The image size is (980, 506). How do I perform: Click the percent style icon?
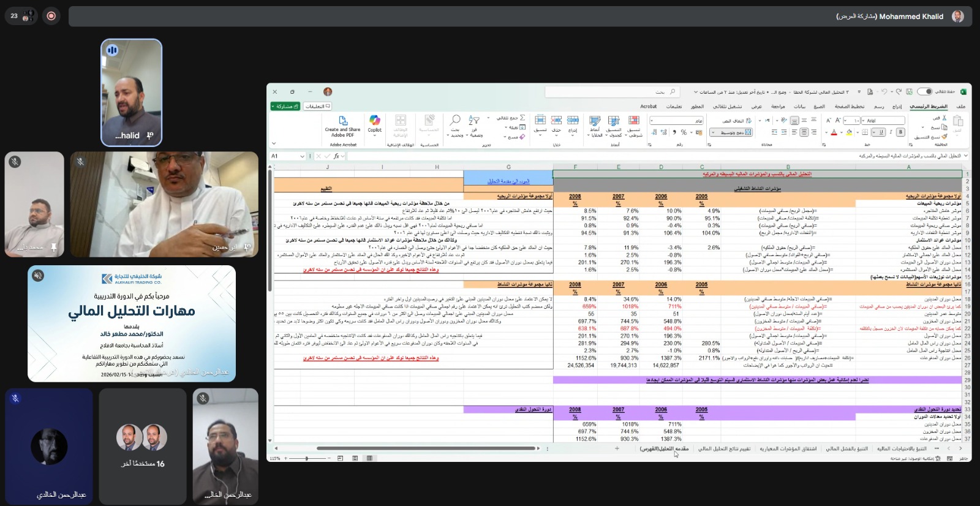coord(684,132)
